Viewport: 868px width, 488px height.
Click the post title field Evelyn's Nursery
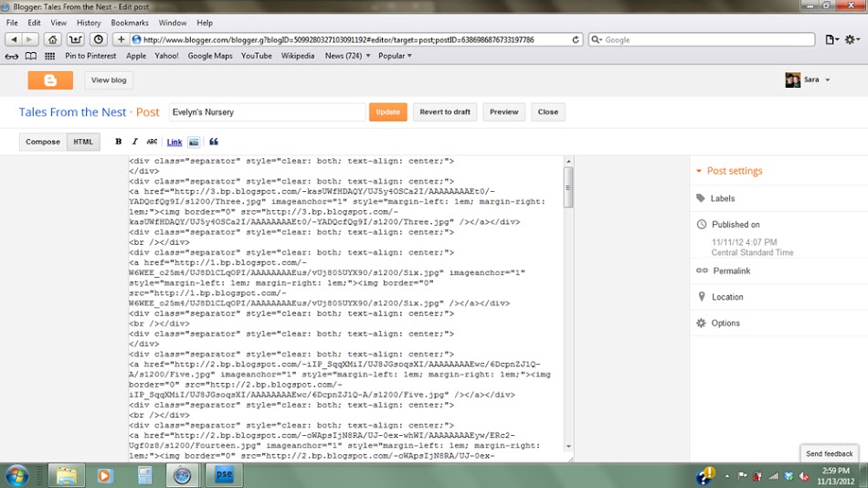click(x=268, y=111)
